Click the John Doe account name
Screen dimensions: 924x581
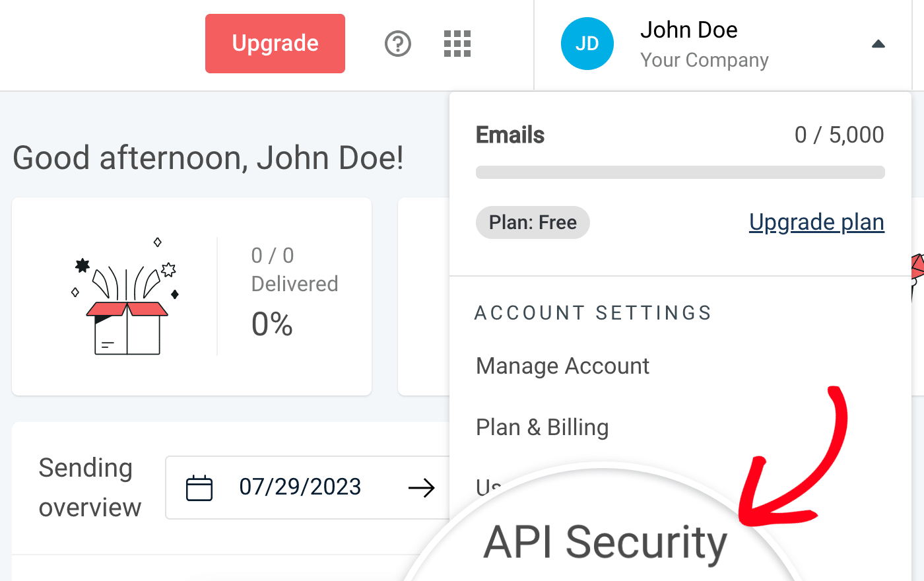point(688,29)
